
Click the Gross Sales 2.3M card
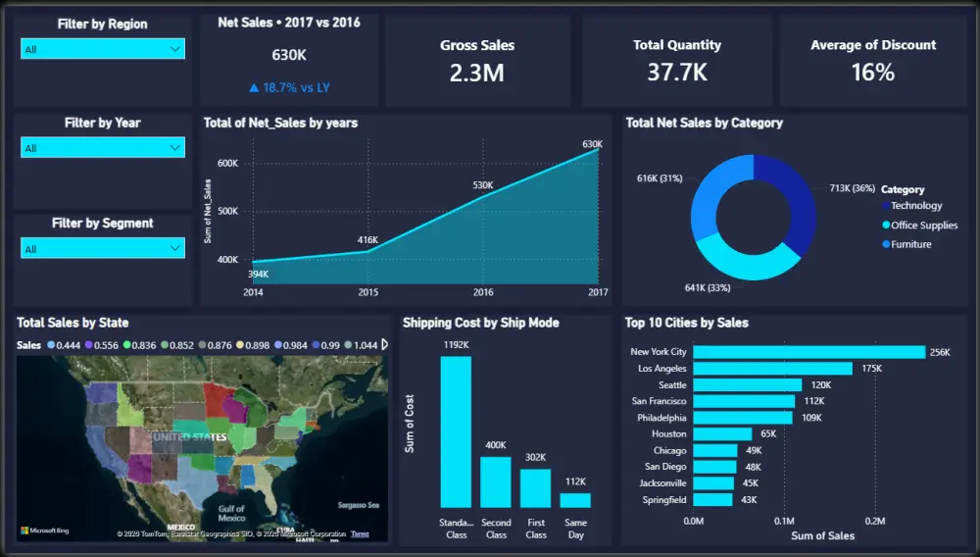tap(477, 61)
